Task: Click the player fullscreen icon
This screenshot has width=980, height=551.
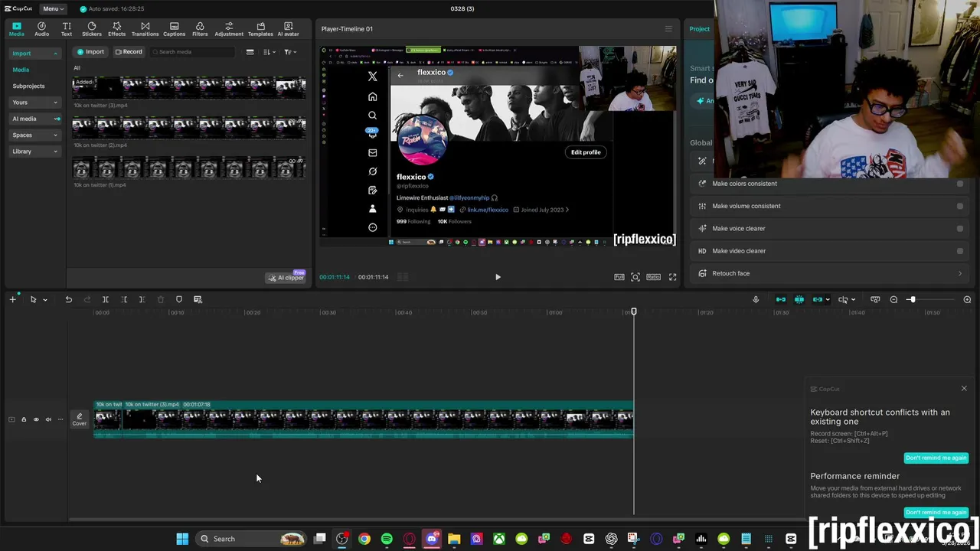Action: [x=672, y=277]
